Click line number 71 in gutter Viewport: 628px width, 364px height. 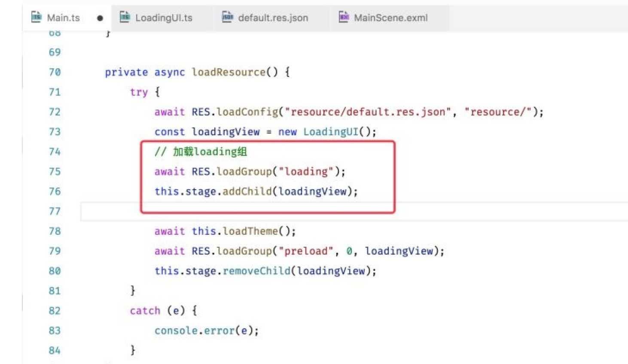click(x=55, y=92)
